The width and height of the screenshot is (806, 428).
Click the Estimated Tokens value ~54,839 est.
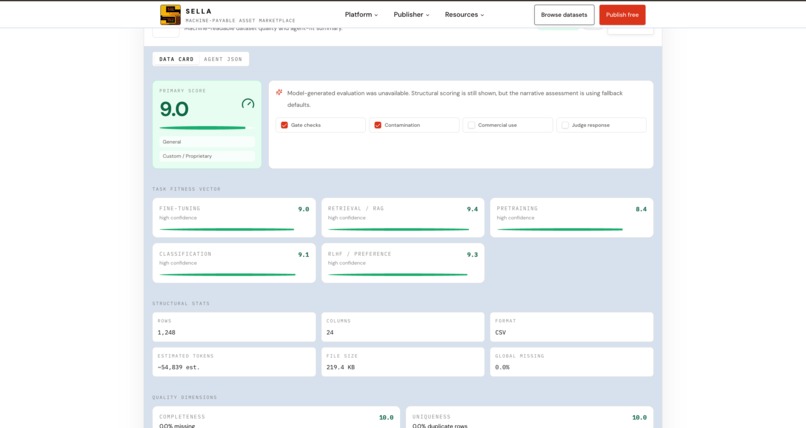178,367
